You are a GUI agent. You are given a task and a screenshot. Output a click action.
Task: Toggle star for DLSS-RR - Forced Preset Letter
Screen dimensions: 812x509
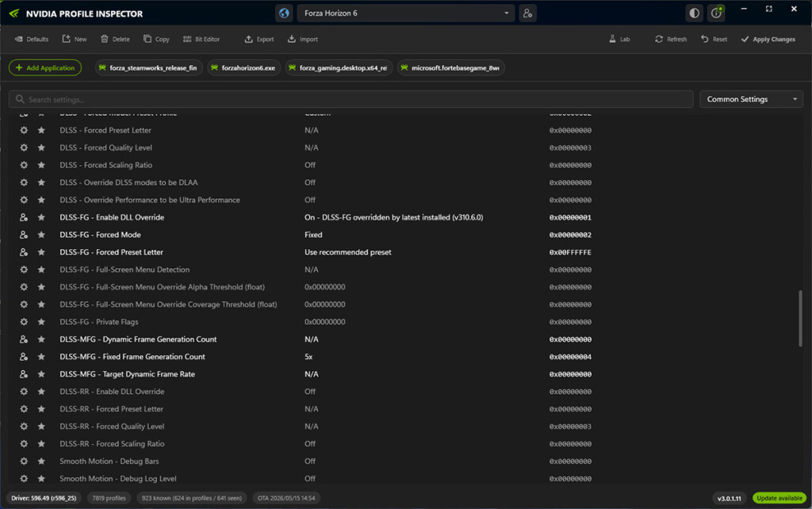click(x=41, y=409)
